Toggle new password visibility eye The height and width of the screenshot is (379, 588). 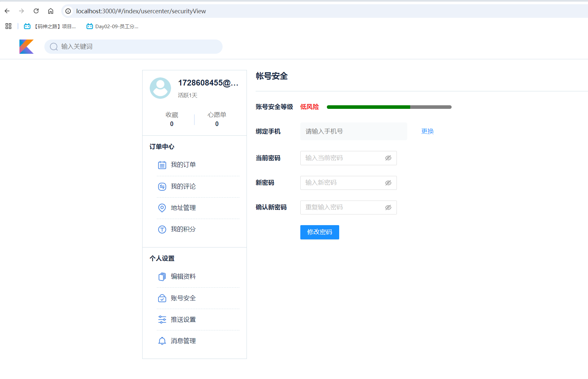pos(388,183)
